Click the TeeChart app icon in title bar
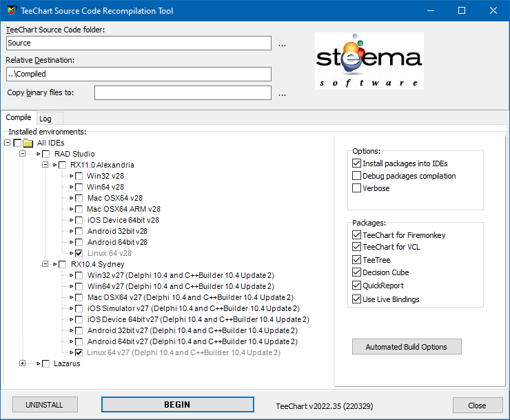Image resolution: width=510 pixels, height=420 pixels. click(12, 10)
